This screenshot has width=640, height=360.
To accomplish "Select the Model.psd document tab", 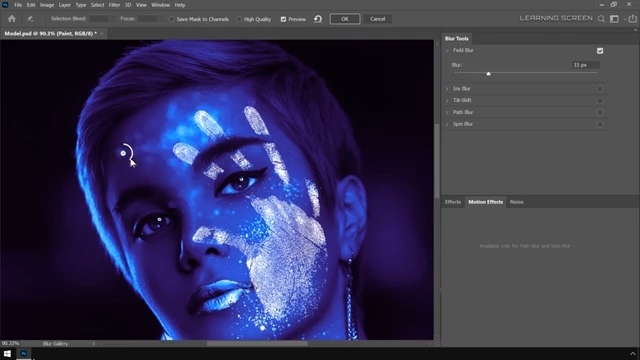I will [x=50, y=33].
